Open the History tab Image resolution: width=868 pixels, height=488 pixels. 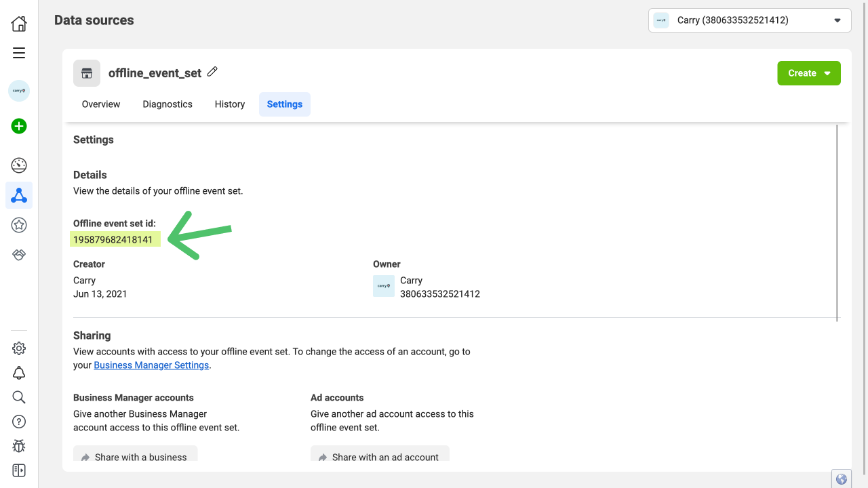point(230,104)
